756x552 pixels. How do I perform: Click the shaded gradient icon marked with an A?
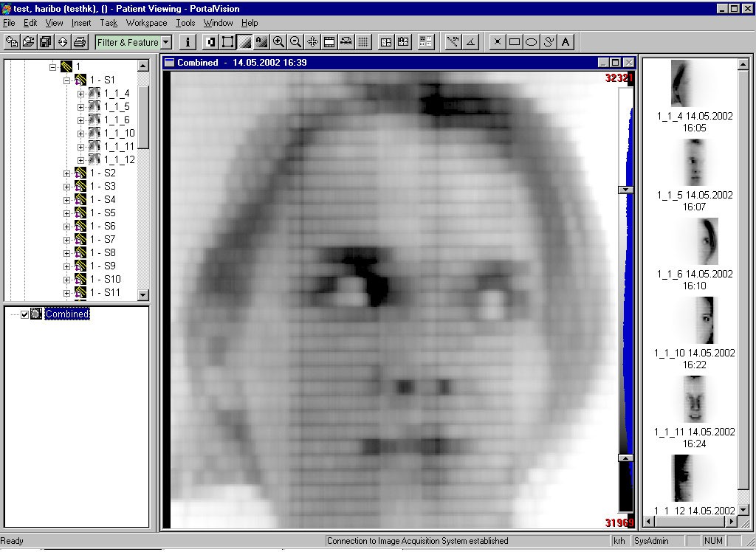click(261, 42)
